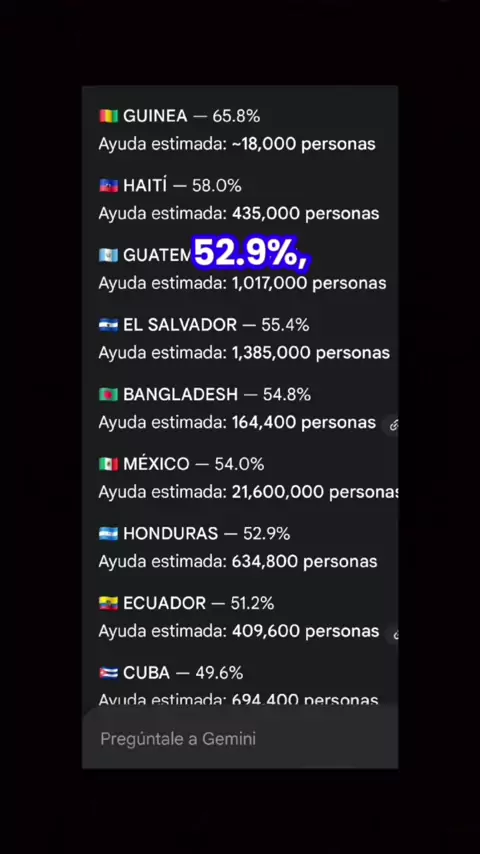
Task: Click the Haiti flag icon
Action: pyautogui.click(x=108, y=186)
